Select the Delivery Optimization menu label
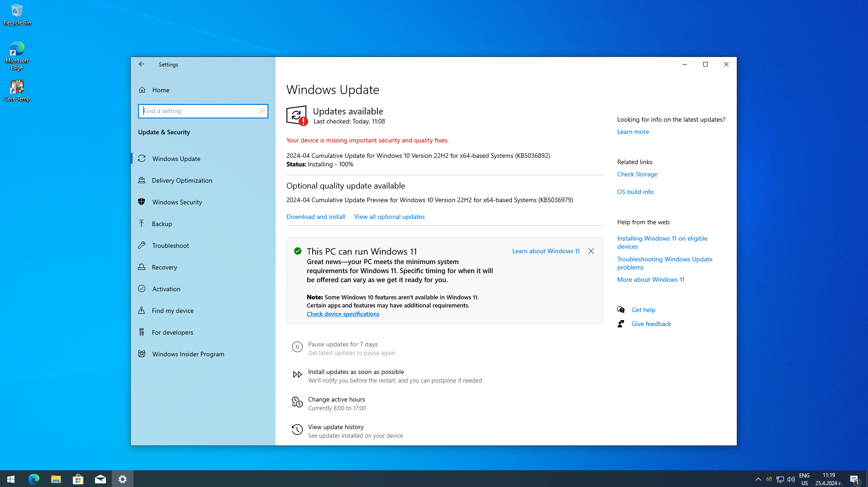The height and width of the screenshot is (487, 868). click(182, 181)
